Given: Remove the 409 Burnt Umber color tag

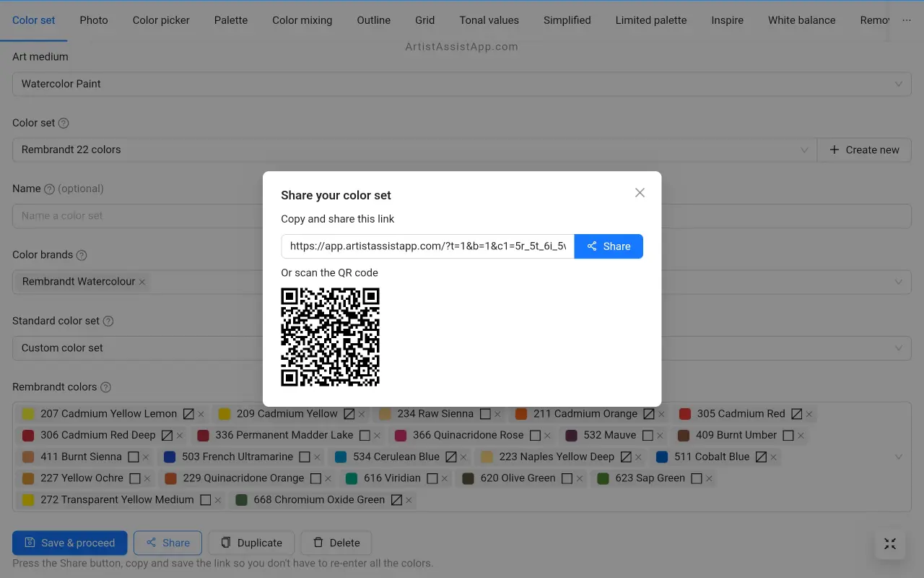Looking at the screenshot, I should click(x=801, y=436).
